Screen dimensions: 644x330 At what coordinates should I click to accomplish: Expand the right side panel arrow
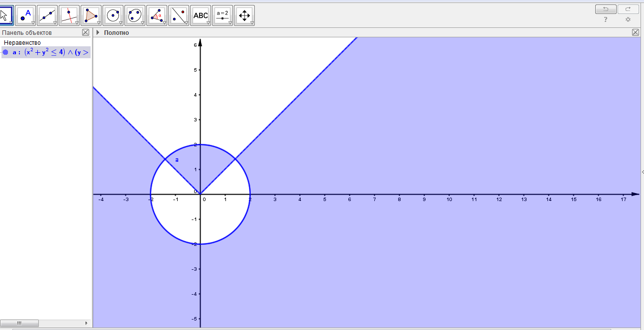point(643,172)
